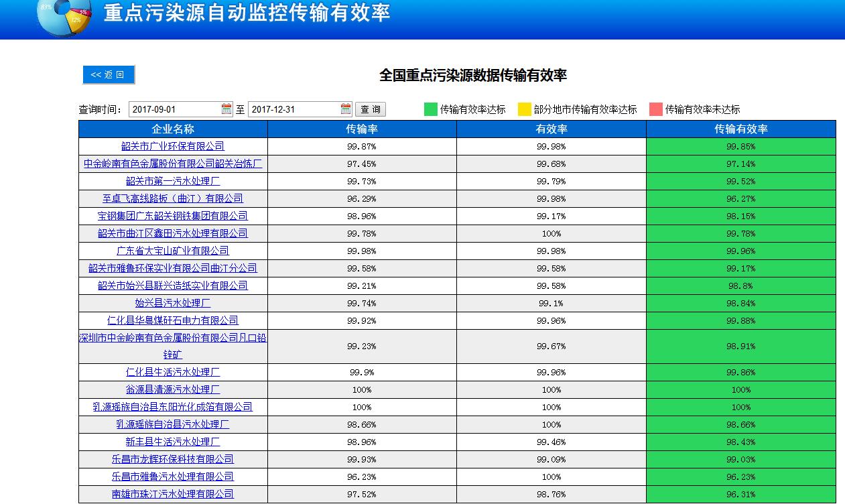Open 南雄市珠江污水处理有限公司 link
Screen dimensions: 845x504
click(173, 494)
